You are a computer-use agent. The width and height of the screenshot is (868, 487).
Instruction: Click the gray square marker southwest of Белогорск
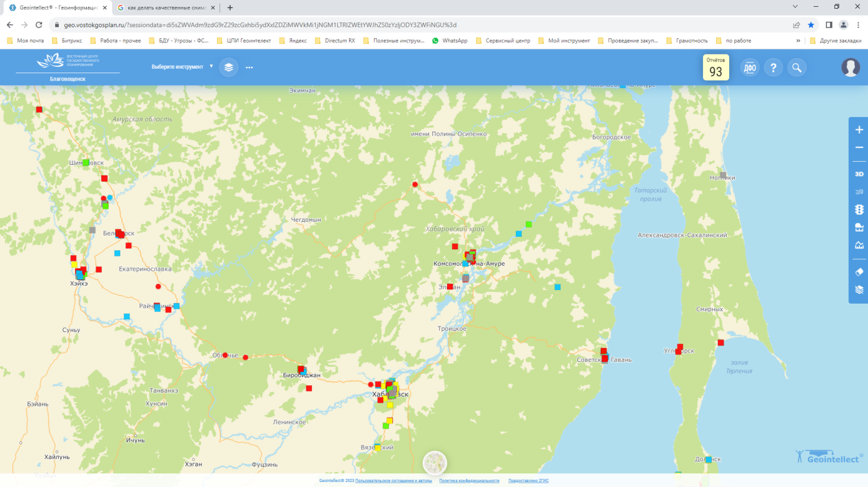(x=92, y=230)
